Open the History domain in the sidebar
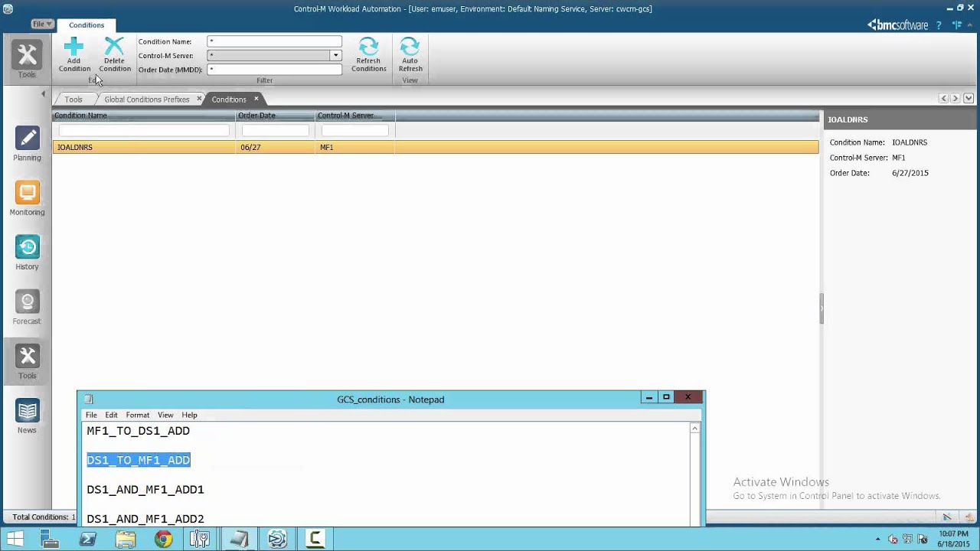 point(27,253)
